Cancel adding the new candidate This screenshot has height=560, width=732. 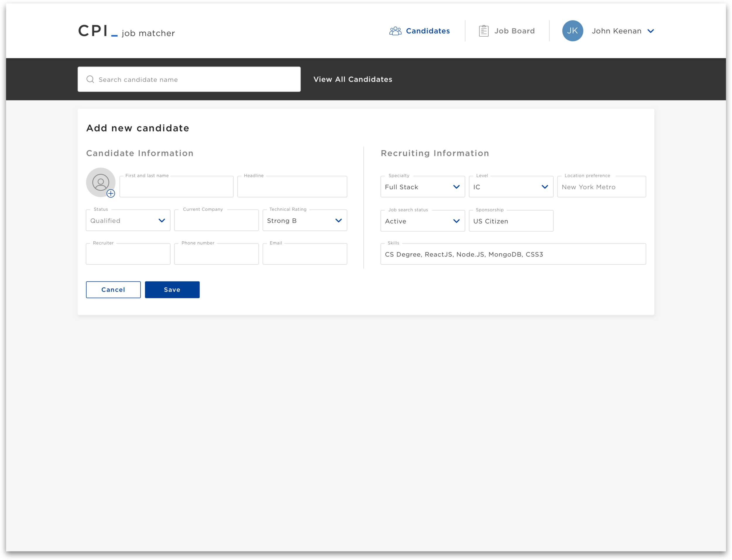tap(113, 289)
